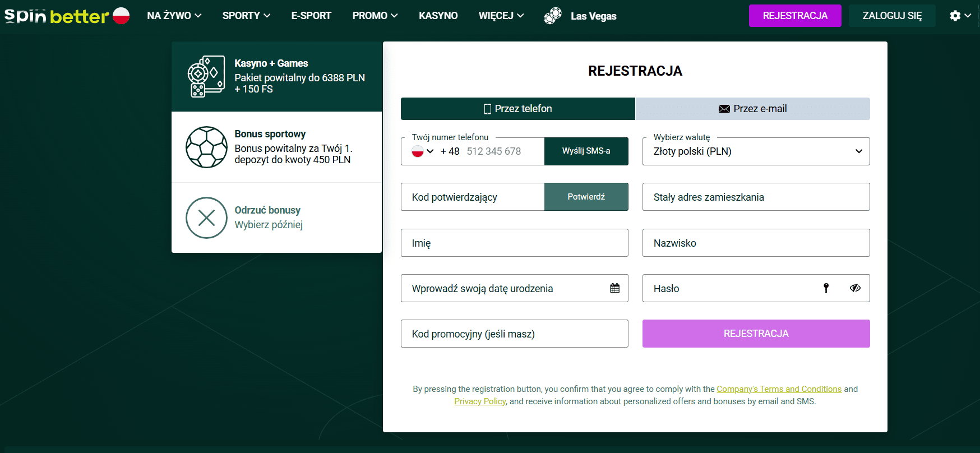Viewport: 980px width, 453px height.
Task: Toggle password visibility eye icon
Action: pyautogui.click(x=855, y=288)
